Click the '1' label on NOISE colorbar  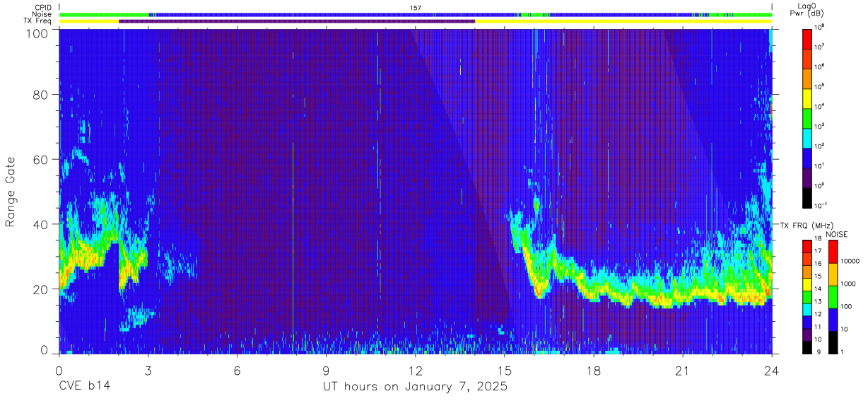pyautogui.click(x=841, y=351)
